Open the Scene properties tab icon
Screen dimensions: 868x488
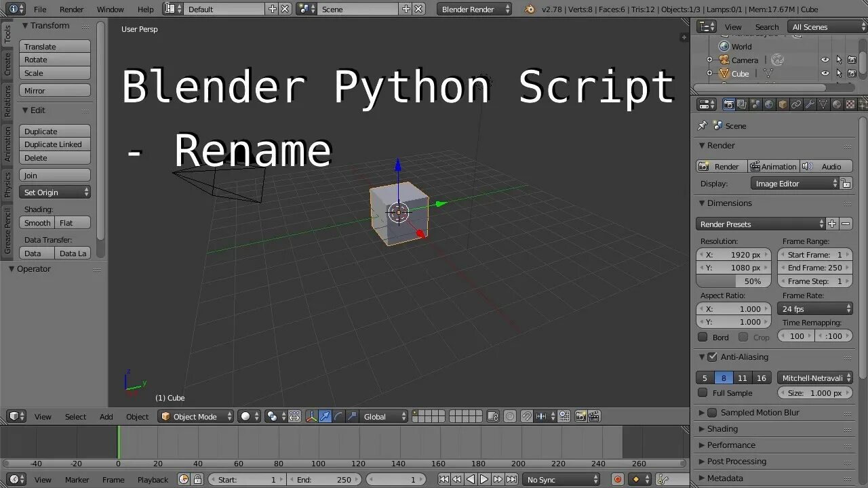[756, 104]
